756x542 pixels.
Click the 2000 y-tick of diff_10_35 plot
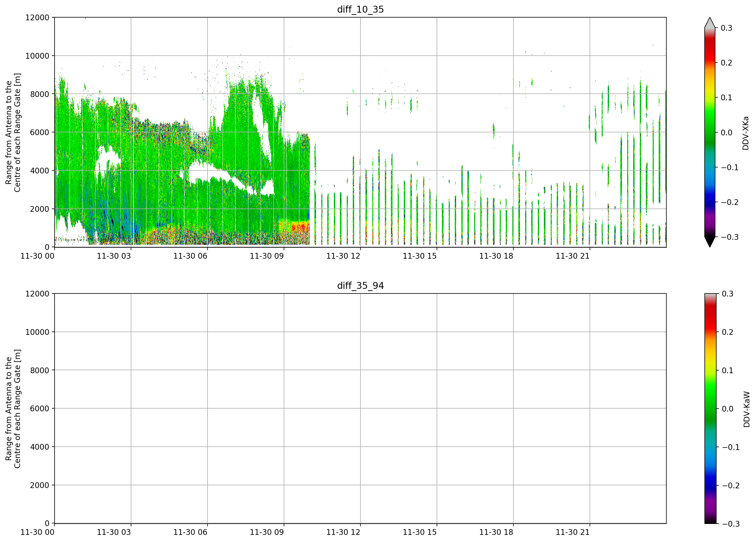coord(40,209)
